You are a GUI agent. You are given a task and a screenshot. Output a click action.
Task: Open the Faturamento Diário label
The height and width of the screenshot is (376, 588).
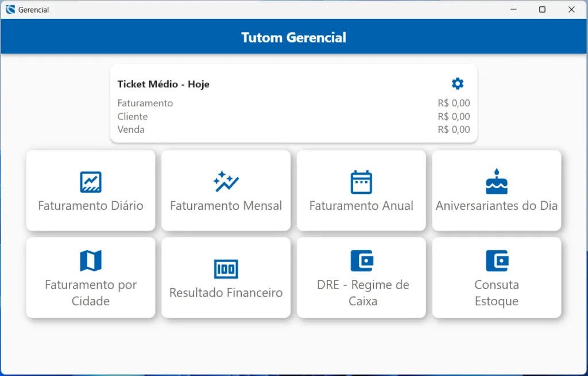[x=91, y=206]
